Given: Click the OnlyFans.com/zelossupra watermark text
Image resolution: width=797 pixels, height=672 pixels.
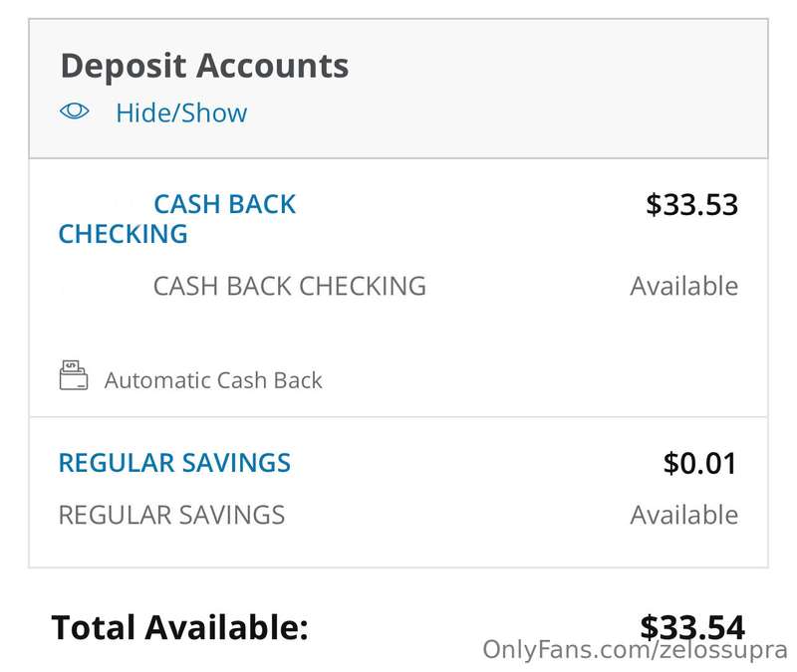Looking at the screenshot, I should pyautogui.click(x=635, y=650).
